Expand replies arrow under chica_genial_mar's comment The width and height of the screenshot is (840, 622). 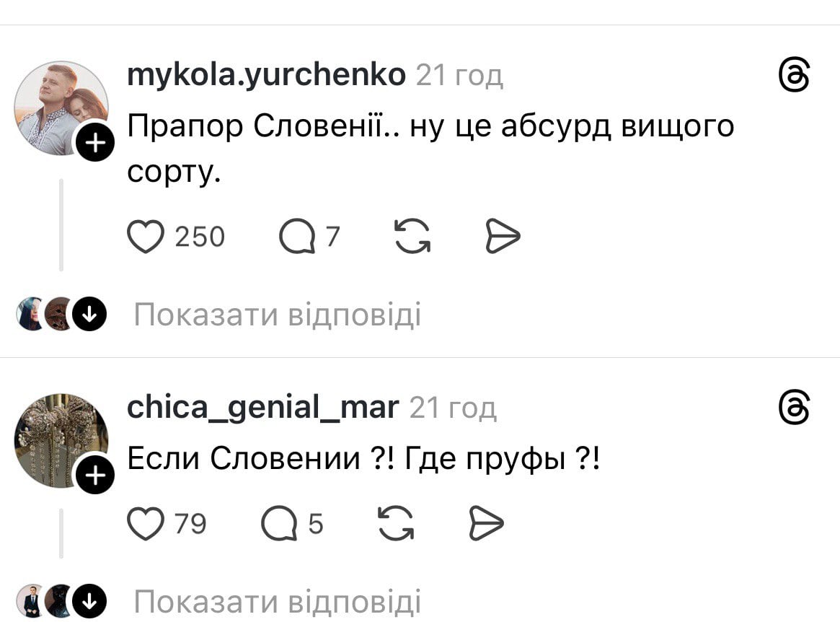tap(90, 600)
